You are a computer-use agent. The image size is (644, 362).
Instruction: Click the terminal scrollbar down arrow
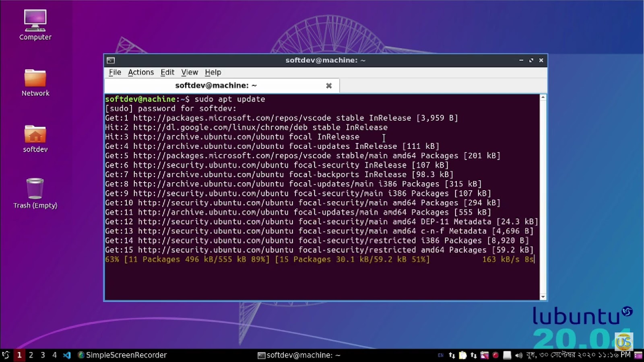tap(543, 297)
